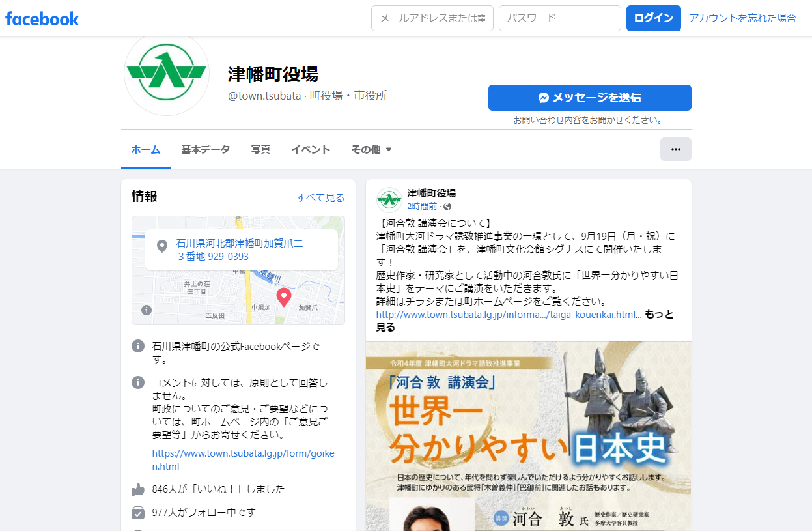The height and width of the screenshot is (531, 812).
Task: Click the 846人が「いいね！」しました text
Action: [218, 489]
